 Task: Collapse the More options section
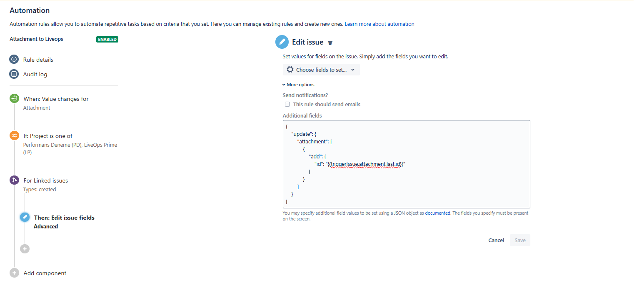coord(298,85)
